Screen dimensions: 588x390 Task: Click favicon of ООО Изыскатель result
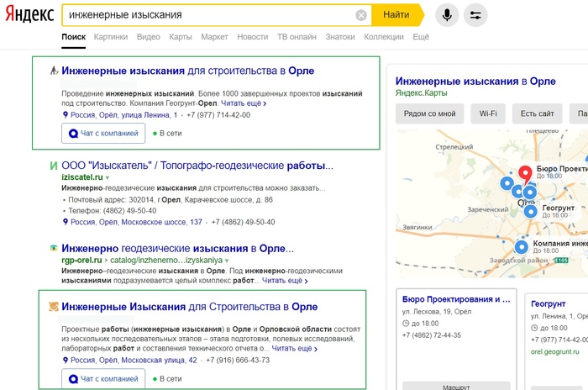pos(54,166)
